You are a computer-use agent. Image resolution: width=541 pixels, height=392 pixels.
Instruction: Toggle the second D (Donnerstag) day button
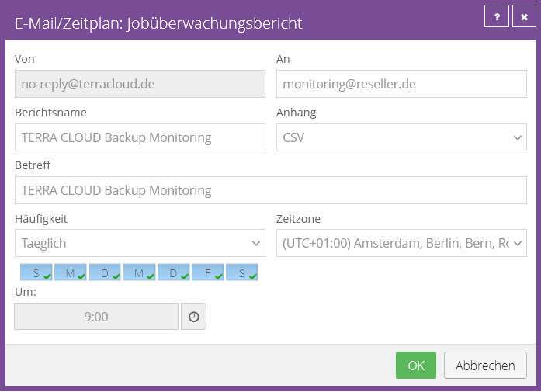pyautogui.click(x=173, y=272)
